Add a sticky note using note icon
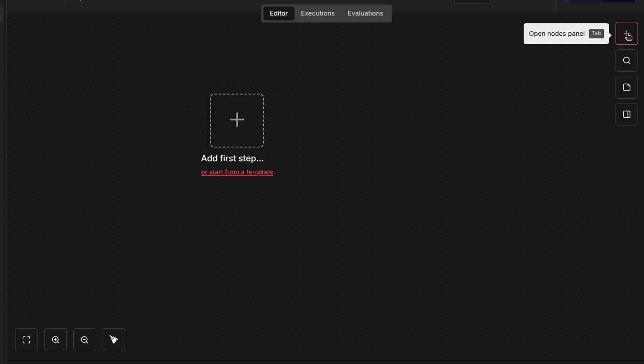 [626, 87]
